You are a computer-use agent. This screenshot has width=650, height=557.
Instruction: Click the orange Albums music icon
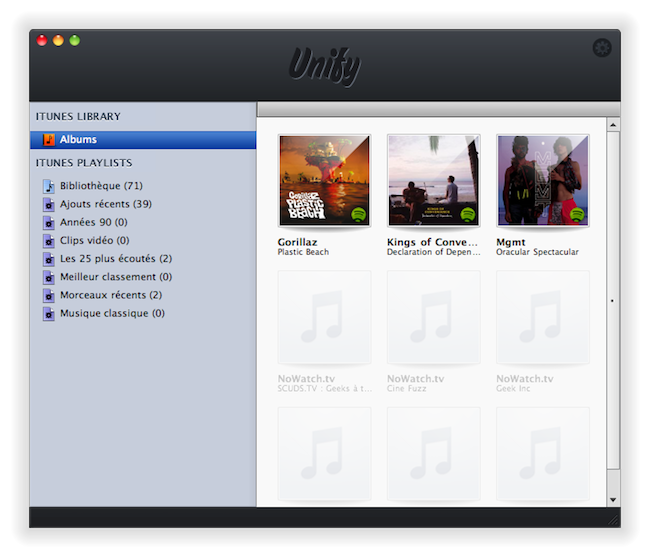[49, 140]
